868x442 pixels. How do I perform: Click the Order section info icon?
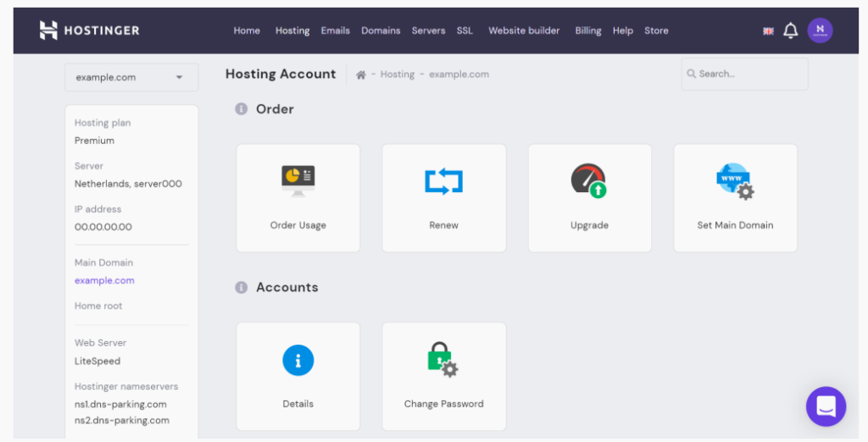click(x=241, y=109)
